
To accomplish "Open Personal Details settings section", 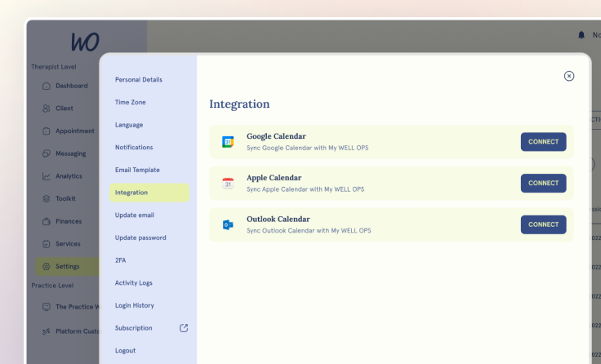I will click(139, 80).
